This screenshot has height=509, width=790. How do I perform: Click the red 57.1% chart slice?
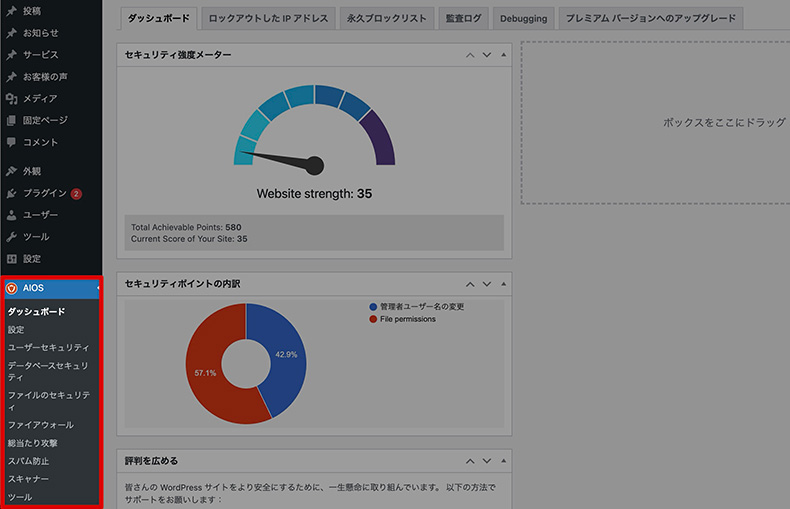pos(206,373)
